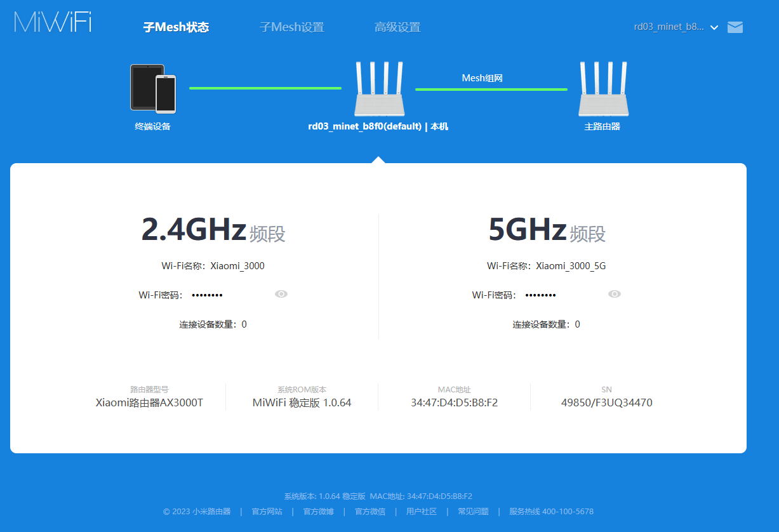Click the 5GHz 连接设备数量 value

click(577, 324)
